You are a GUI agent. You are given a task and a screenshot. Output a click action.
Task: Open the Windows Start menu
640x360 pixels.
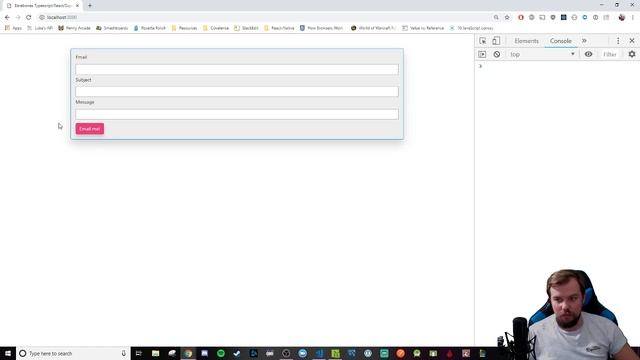pyautogui.click(x=8, y=353)
